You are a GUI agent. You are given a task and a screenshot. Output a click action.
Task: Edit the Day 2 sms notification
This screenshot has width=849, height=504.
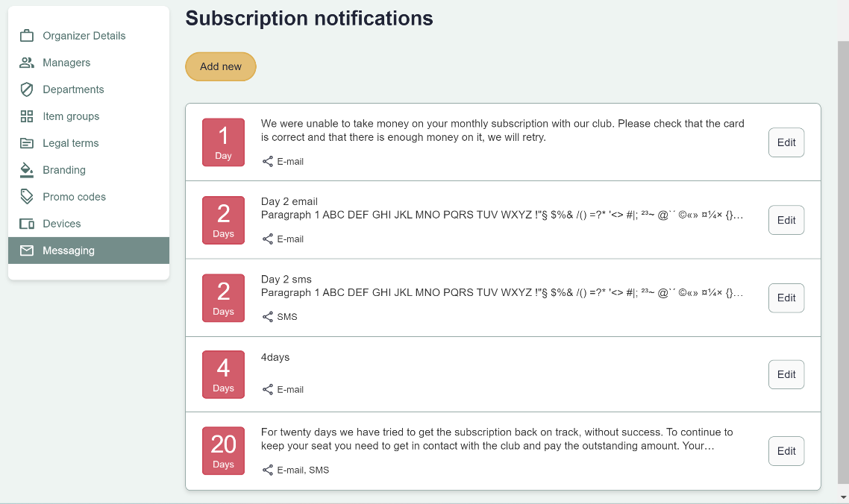tap(786, 297)
